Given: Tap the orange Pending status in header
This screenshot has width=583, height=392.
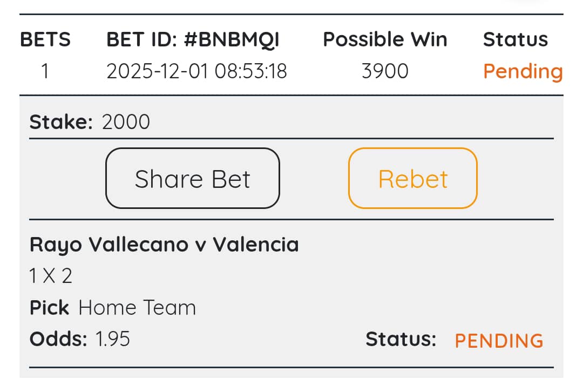Looking at the screenshot, I should pyautogui.click(x=523, y=71).
